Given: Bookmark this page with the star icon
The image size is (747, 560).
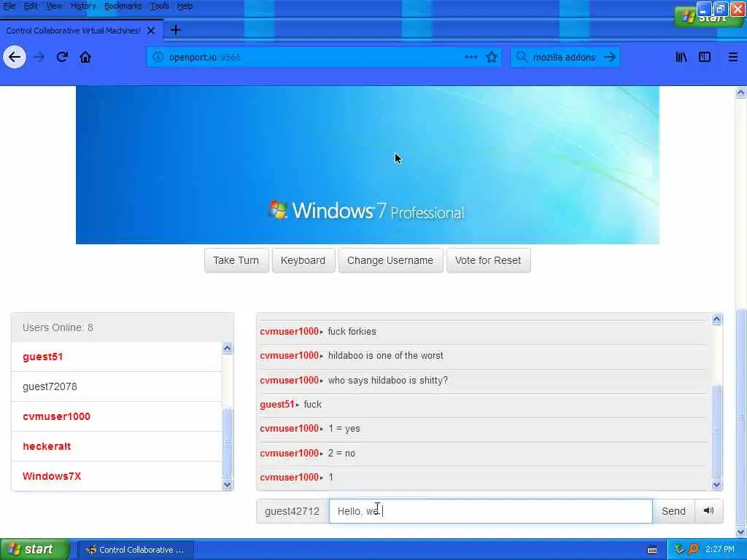Looking at the screenshot, I should point(492,57).
